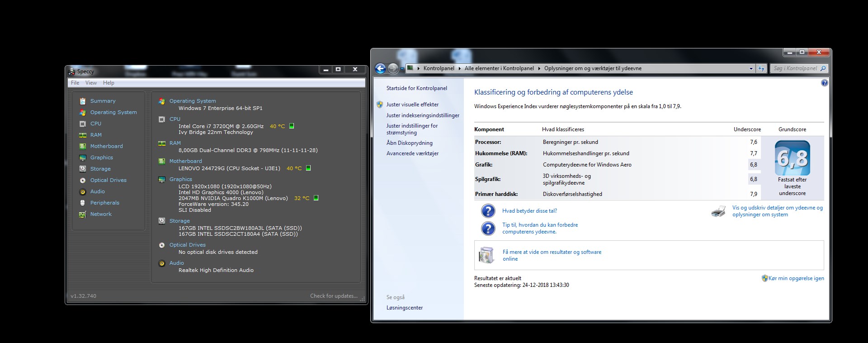The height and width of the screenshot is (343, 868).
Task: Click the printer icon beside Vis og udskriv detaljer
Action: tap(718, 211)
